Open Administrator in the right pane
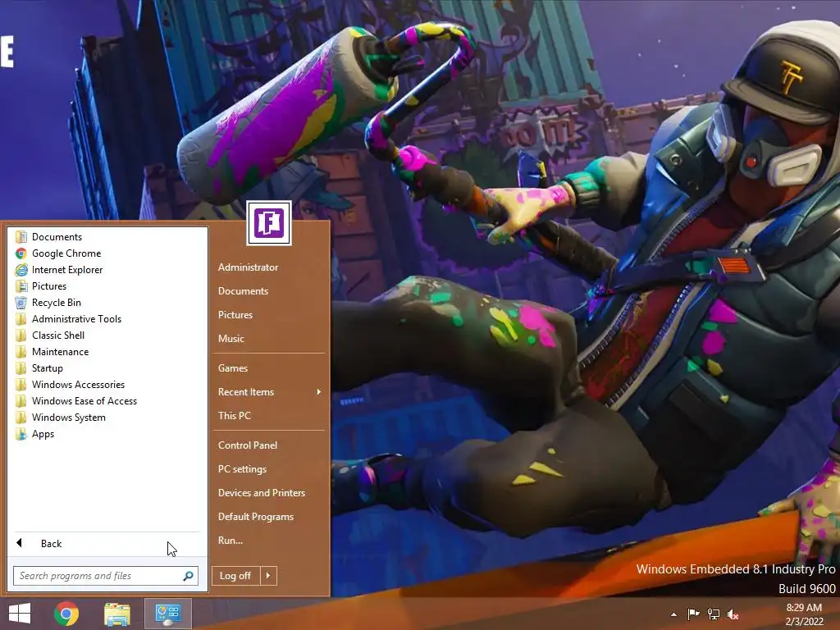 click(x=248, y=267)
